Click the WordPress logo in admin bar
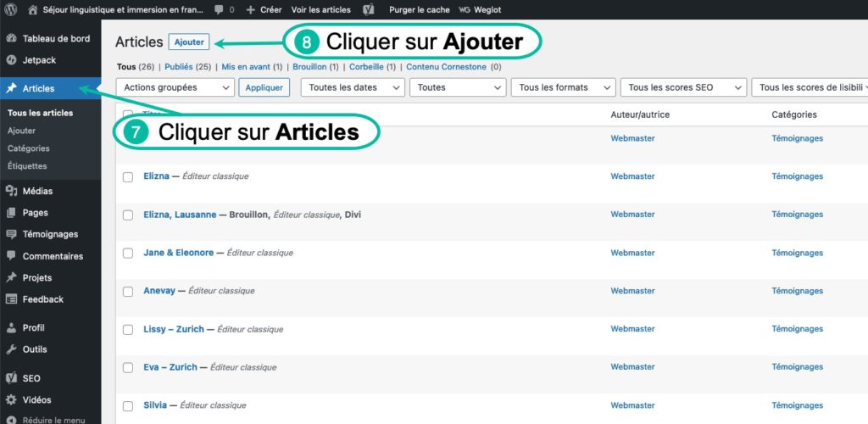The width and height of the screenshot is (868, 424). (x=11, y=9)
